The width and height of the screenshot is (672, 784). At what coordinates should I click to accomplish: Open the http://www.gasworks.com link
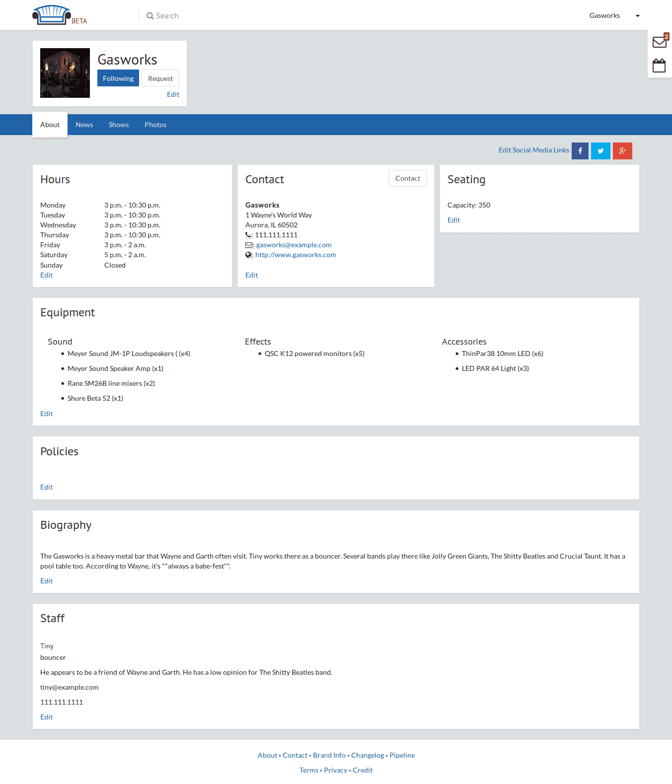296,255
